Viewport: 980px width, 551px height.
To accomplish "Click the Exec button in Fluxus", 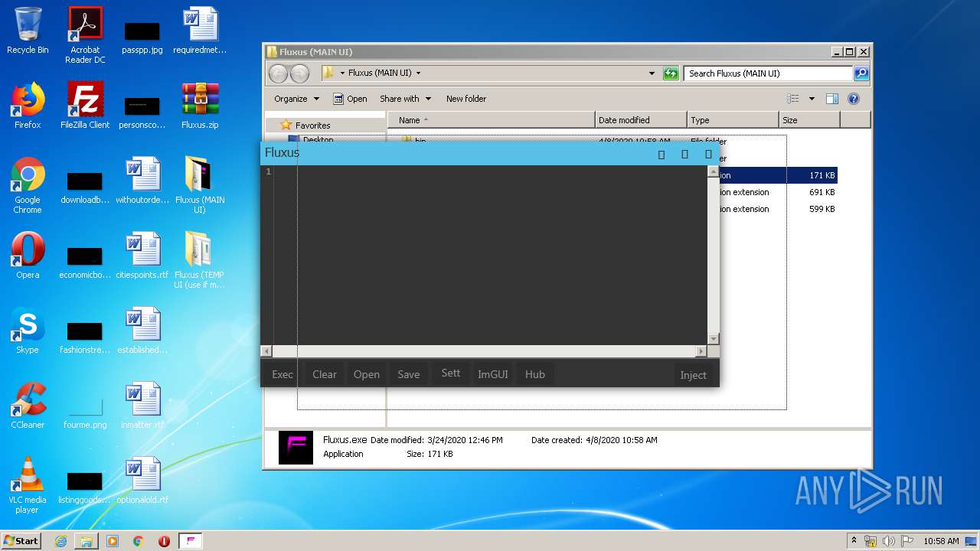I will pyautogui.click(x=283, y=374).
